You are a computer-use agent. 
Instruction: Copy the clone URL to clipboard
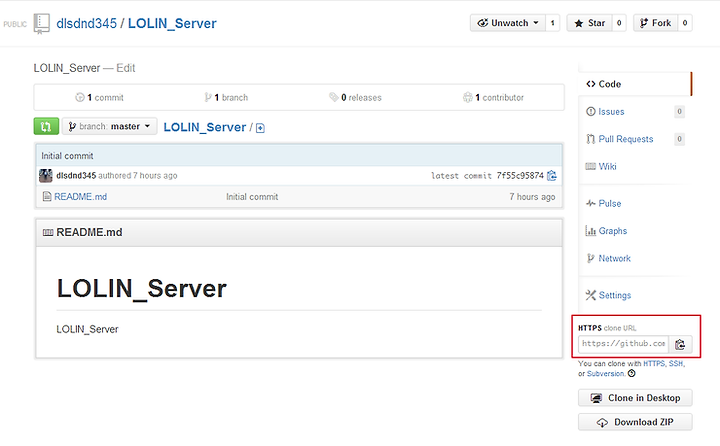(680, 344)
